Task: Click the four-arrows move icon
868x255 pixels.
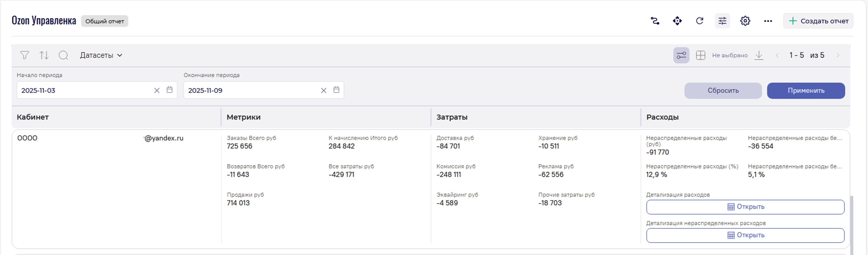Action: (677, 21)
